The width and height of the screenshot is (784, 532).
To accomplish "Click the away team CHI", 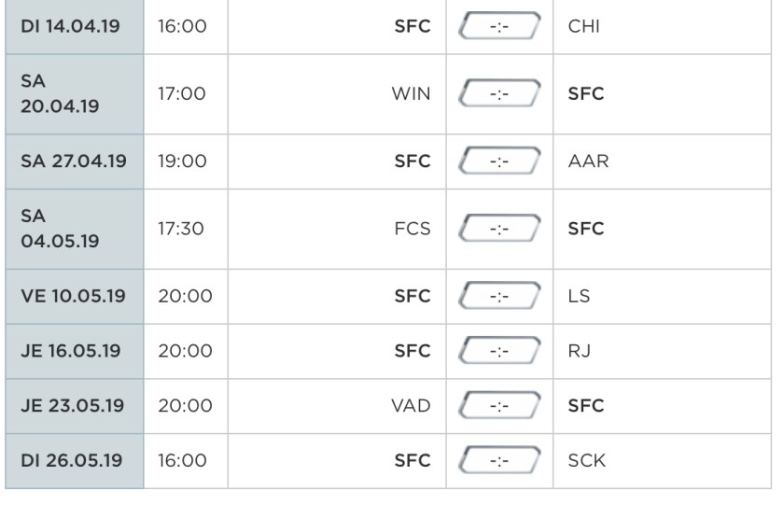I will point(583,26).
